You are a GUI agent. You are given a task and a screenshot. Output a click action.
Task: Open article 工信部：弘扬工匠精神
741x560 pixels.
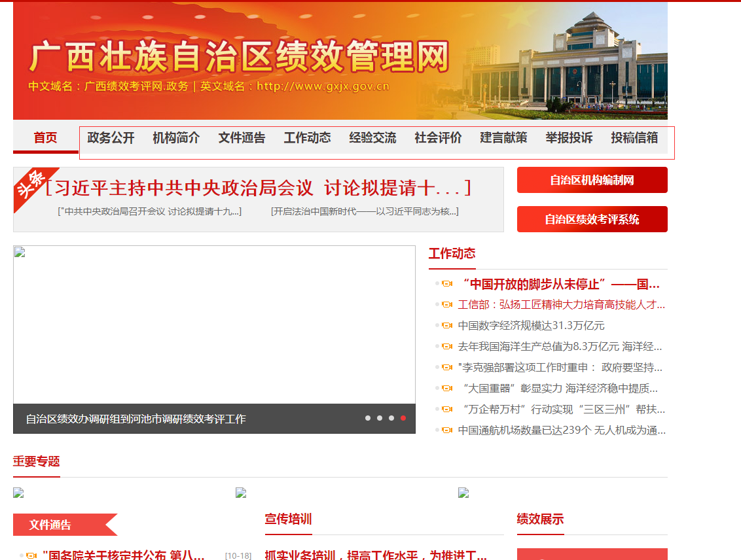562,305
